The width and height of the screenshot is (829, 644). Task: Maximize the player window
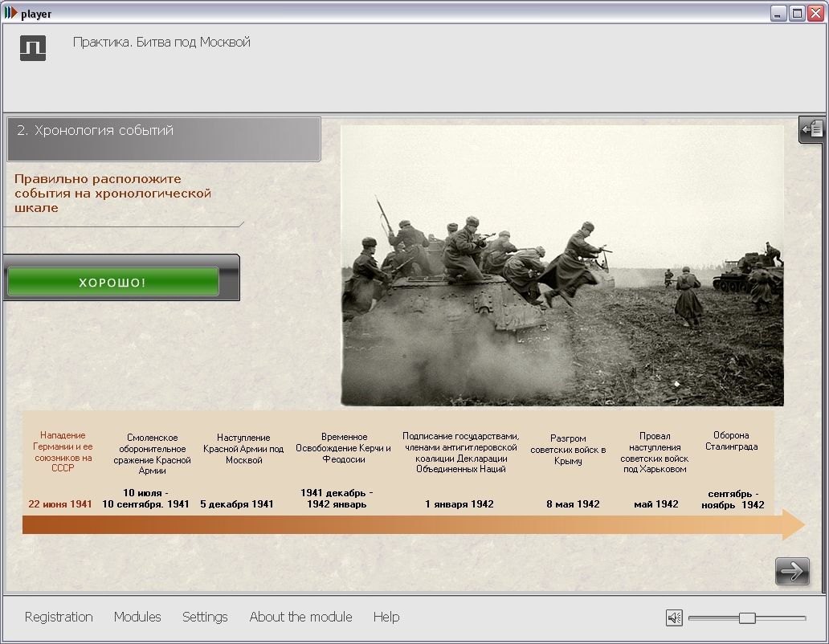tap(796, 13)
